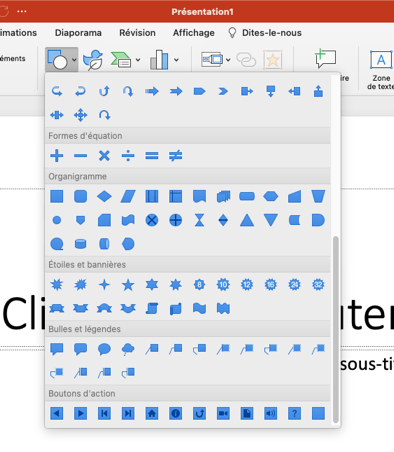
Task: Choose the 32-point star shape
Action: click(x=318, y=285)
